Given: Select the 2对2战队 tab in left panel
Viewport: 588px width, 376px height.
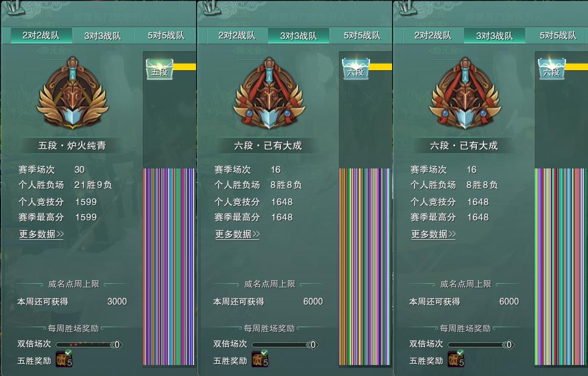Looking at the screenshot, I should tap(40, 35).
